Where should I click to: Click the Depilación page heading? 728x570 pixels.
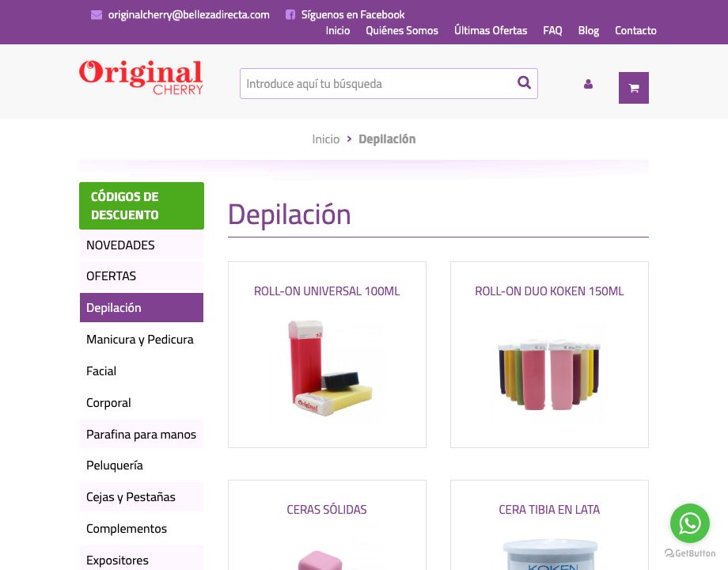290,215
